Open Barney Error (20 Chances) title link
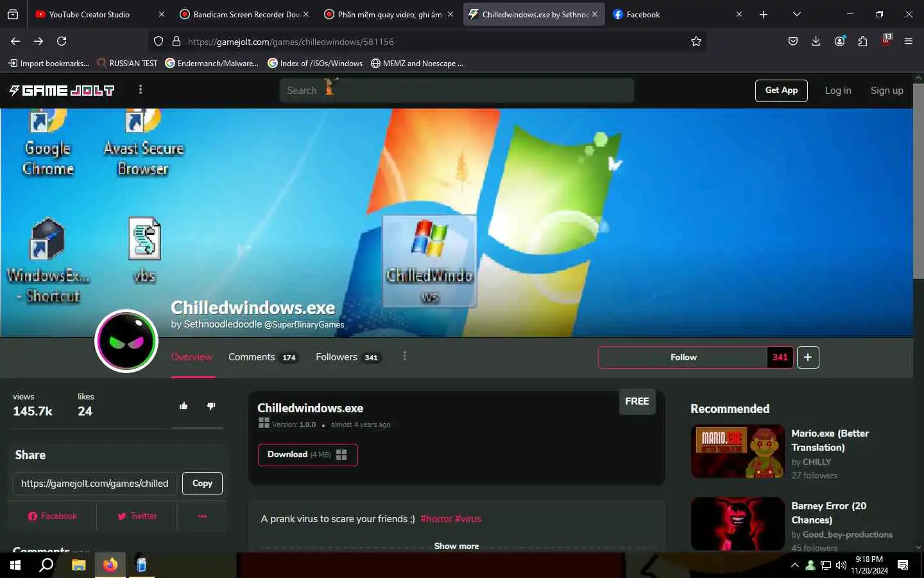This screenshot has width=924, height=578. point(828,513)
